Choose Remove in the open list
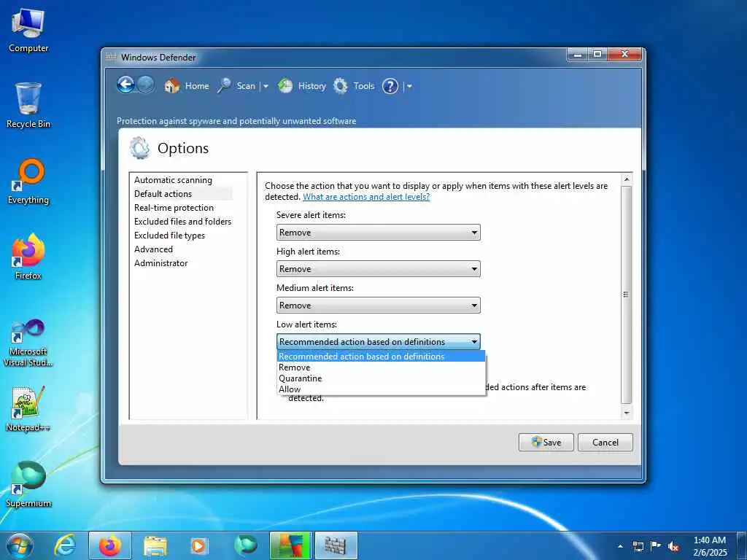The image size is (747, 560). click(381, 367)
